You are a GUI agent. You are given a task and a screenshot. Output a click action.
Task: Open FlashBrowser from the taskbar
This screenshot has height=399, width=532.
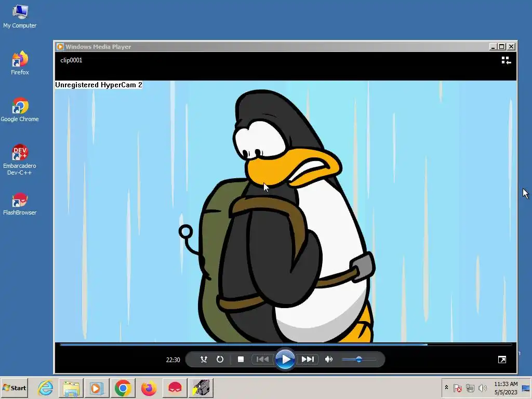coord(175,388)
